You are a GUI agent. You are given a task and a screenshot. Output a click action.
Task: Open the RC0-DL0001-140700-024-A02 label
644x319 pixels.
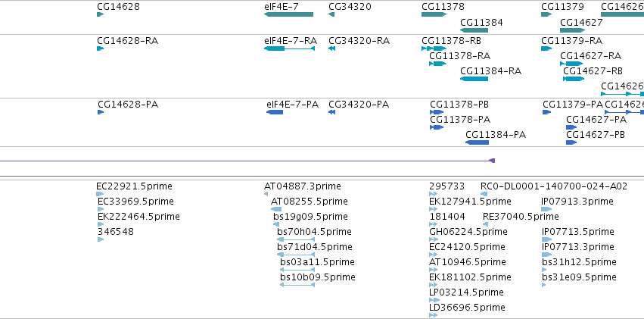tap(554, 186)
